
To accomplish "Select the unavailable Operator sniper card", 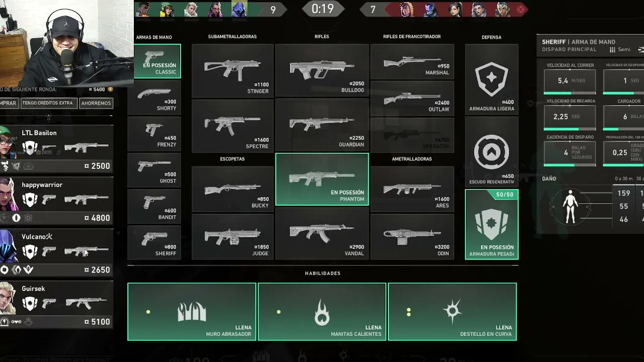I will [412, 135].
